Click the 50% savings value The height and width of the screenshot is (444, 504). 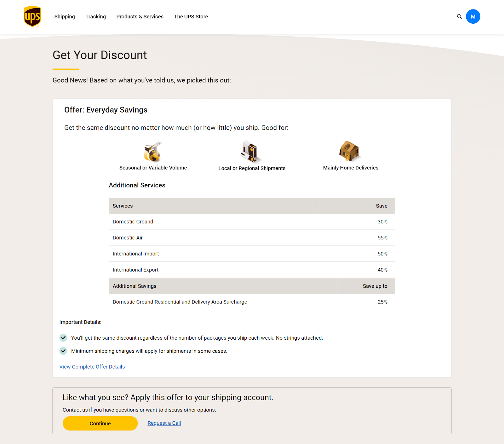382,254
